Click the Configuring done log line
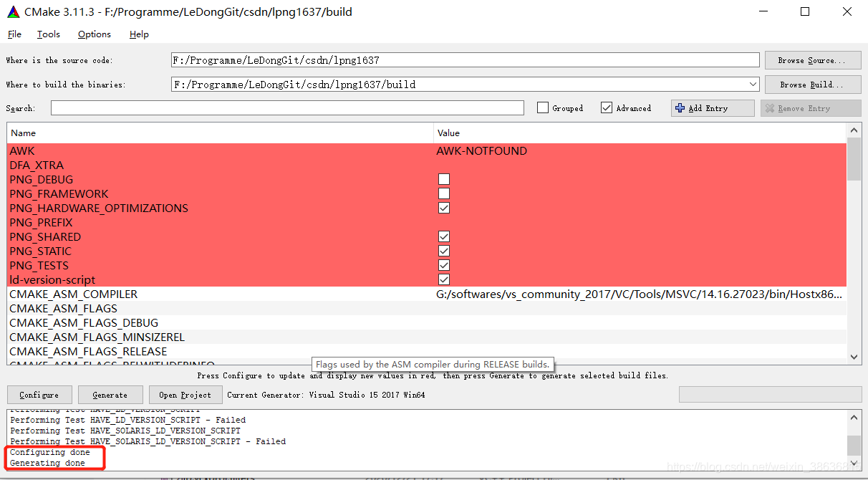Image resolution: width=868 pixels, height=480 pixels. 50,452
